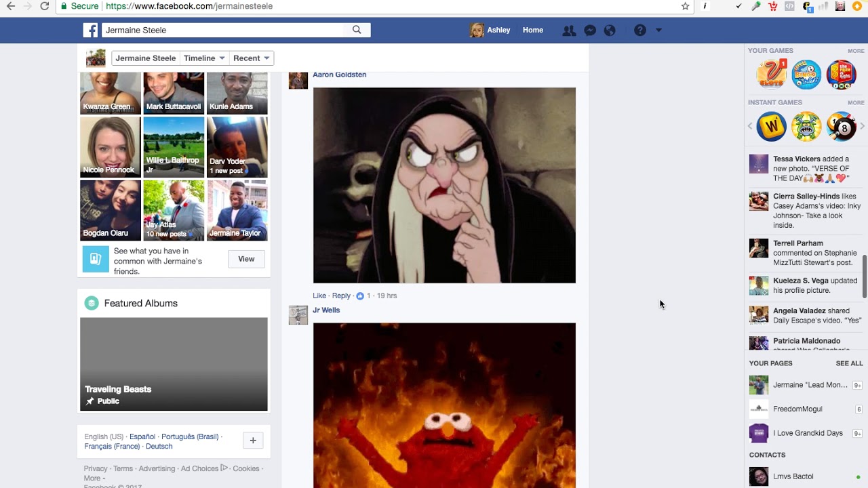Click the View common friends button
The height and width of the screenshot is (488, 868).
pyautogui.click(x=246, y=259)
